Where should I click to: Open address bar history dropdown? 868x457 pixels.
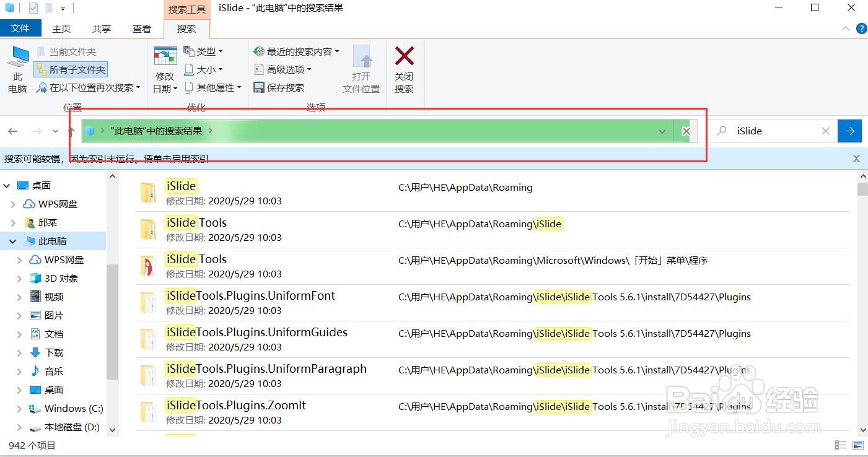coord(662,131)
